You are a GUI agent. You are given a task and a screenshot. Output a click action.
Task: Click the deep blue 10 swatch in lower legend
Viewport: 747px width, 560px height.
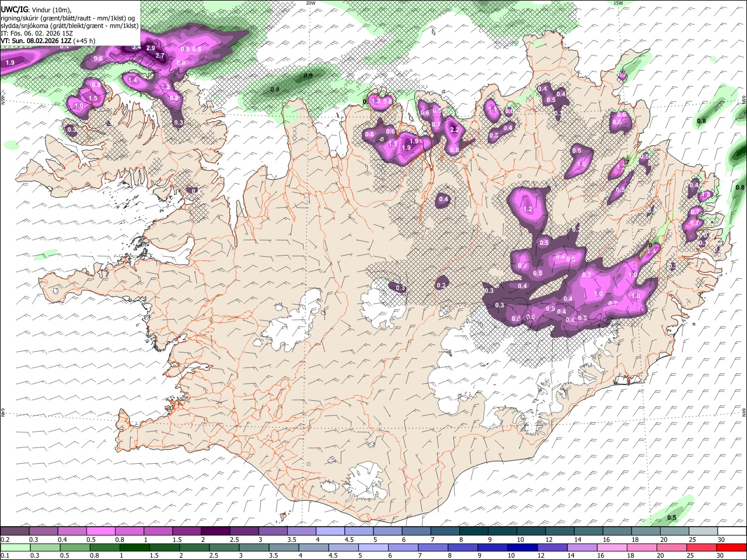[522, 547]
